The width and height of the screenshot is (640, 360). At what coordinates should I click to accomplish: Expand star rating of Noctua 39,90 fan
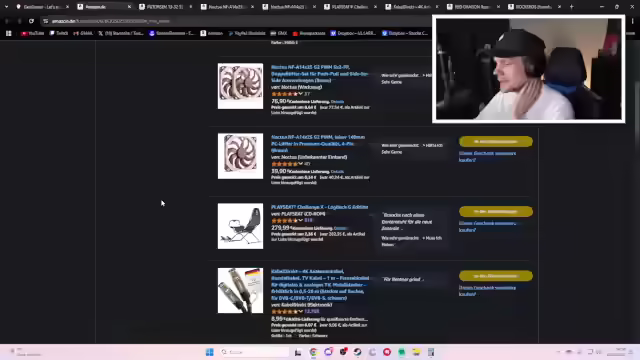tap(301, 164)
